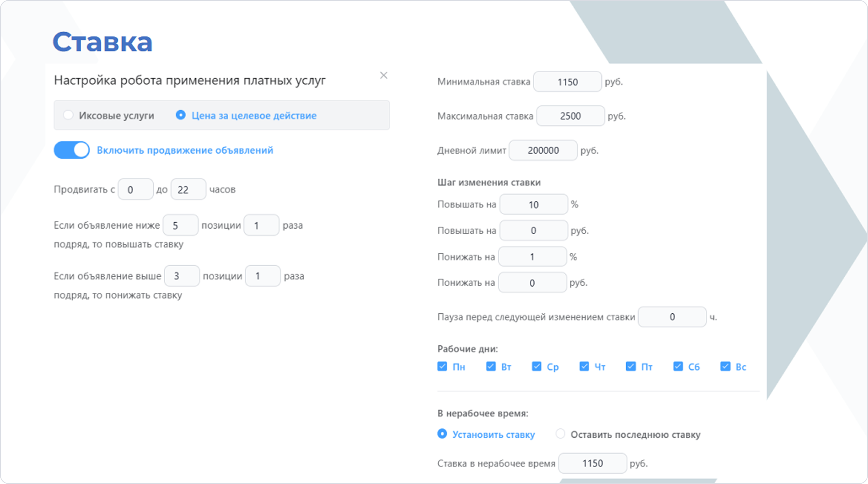The height and width of the screenshot is (484, 868).
Task: Uncheck the Пт workday checkbox
Action: [631, 367]
